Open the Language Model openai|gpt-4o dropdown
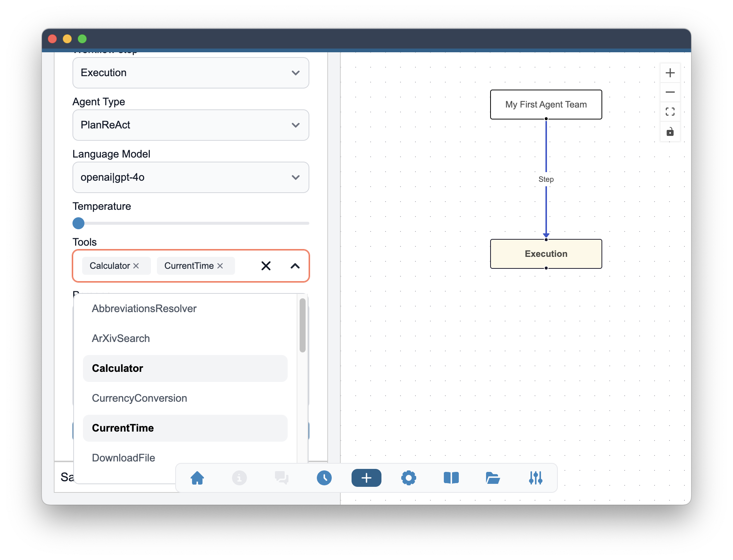This screenshot has height=560, width=733. point(191,177)
